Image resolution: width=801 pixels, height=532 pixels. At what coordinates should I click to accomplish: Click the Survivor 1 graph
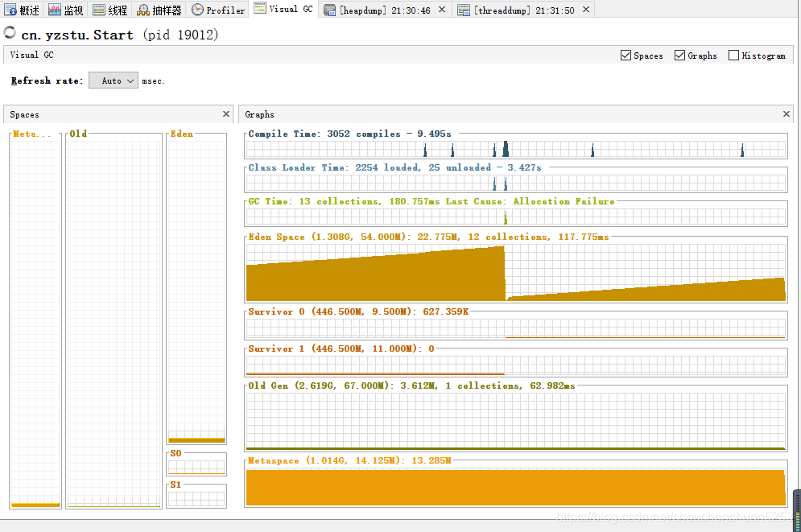click(x=516, y=365)
